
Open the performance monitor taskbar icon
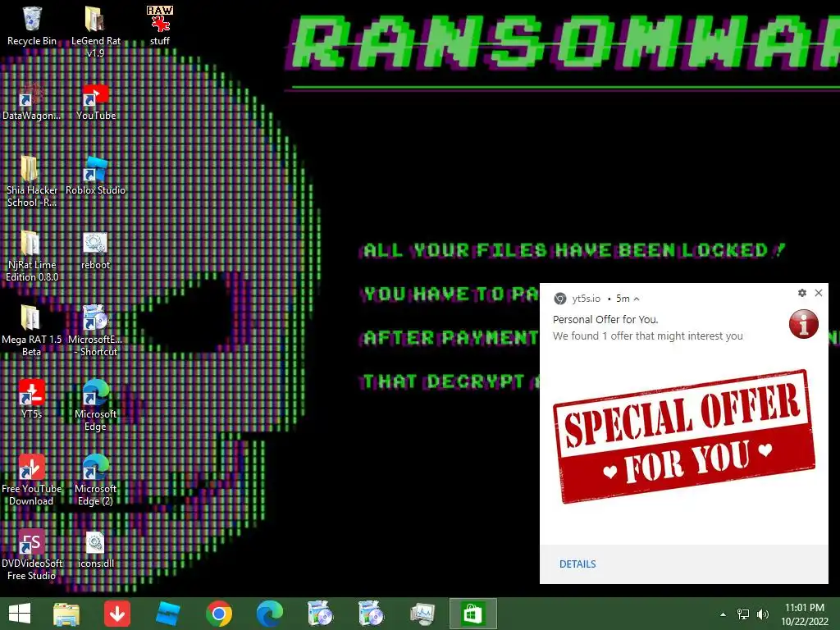click(x=422, y=614)
